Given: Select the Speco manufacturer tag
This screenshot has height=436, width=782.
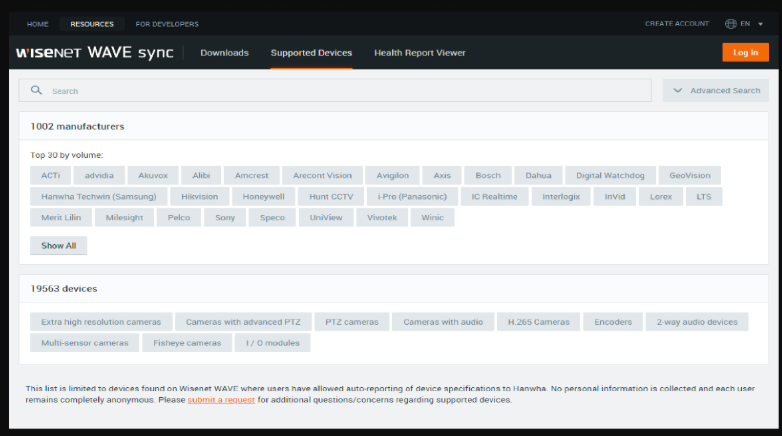Looking at the screenshot, I should point(272,218).
